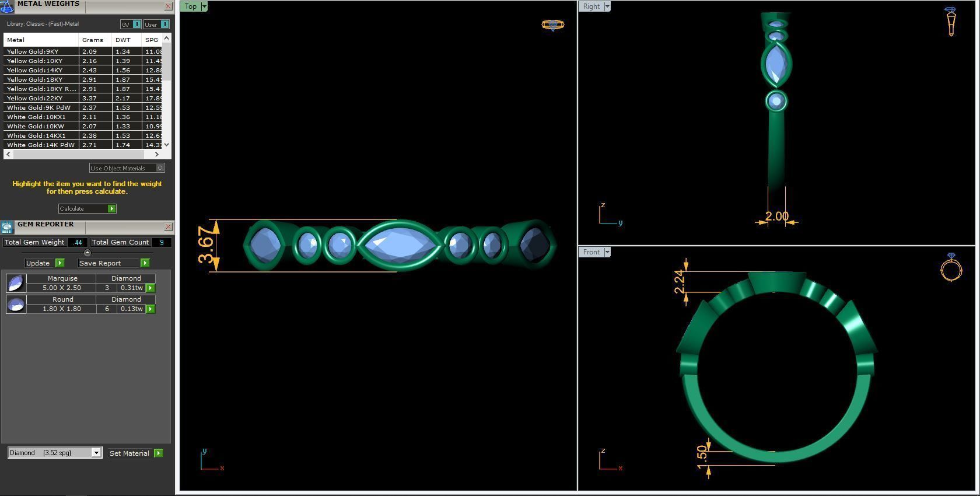Select the Yellow Gold:14KY row
980x496 pixels.
coord(83,70)
